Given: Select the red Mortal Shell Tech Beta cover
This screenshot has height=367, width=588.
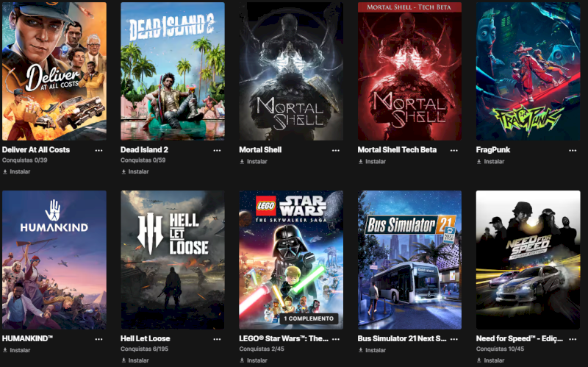Looking at the screenshot, I should click(x=409, y=71).
